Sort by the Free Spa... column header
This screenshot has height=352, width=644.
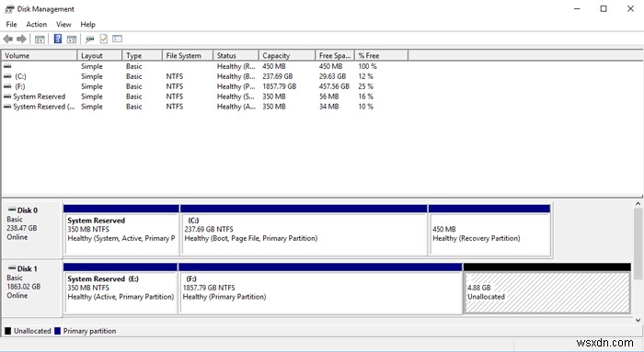click(x=335, y=55)
